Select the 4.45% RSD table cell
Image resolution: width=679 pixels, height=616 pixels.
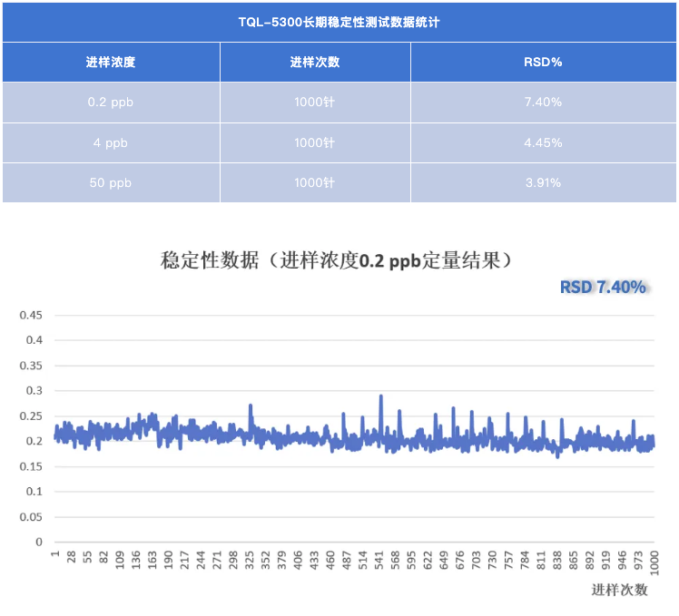click(543, 143)
